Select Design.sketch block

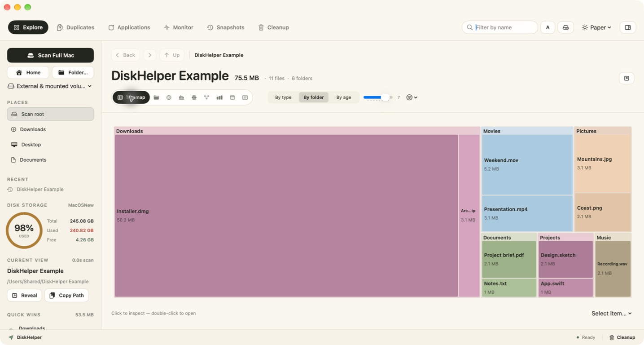pos(565,259)
